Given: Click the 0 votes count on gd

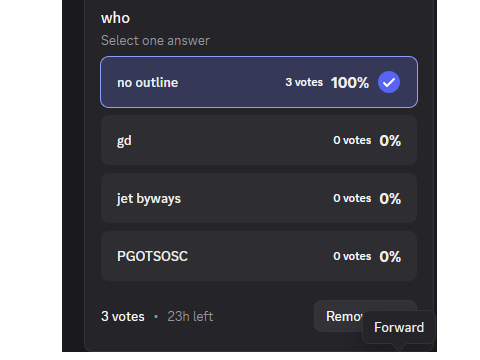Looking at the screenshot, I should (x=352, y=140).
